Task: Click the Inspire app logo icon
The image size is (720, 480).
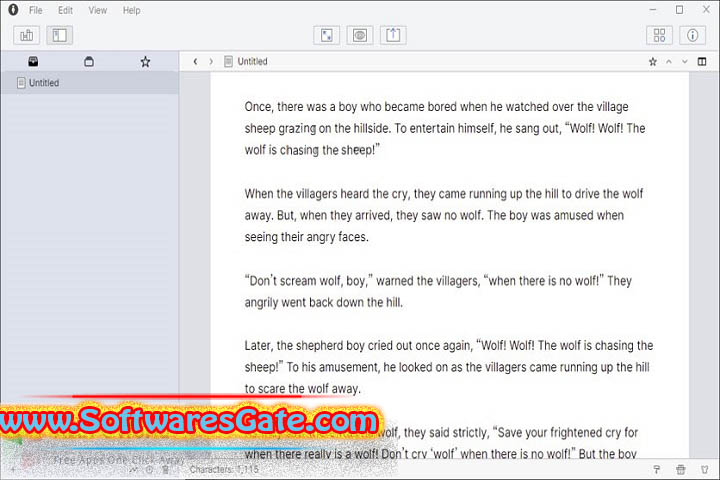Action: [x=13, y=10]
